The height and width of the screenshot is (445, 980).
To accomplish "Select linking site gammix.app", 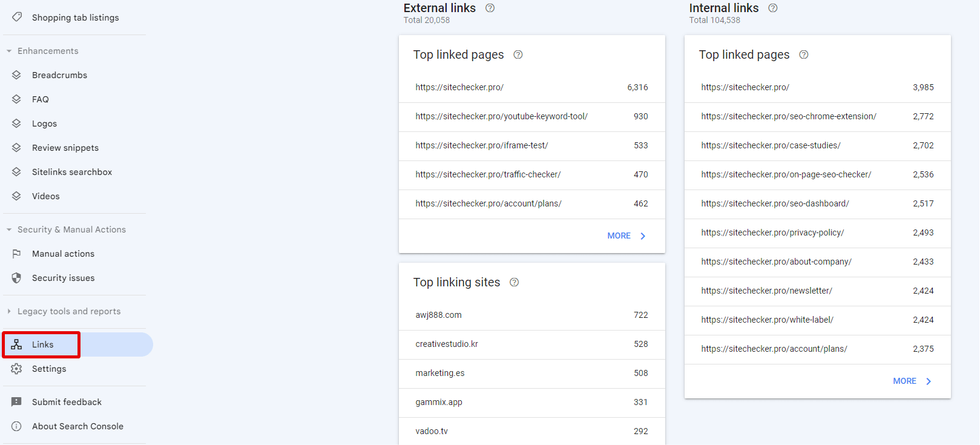I will [x=532, y=402].
